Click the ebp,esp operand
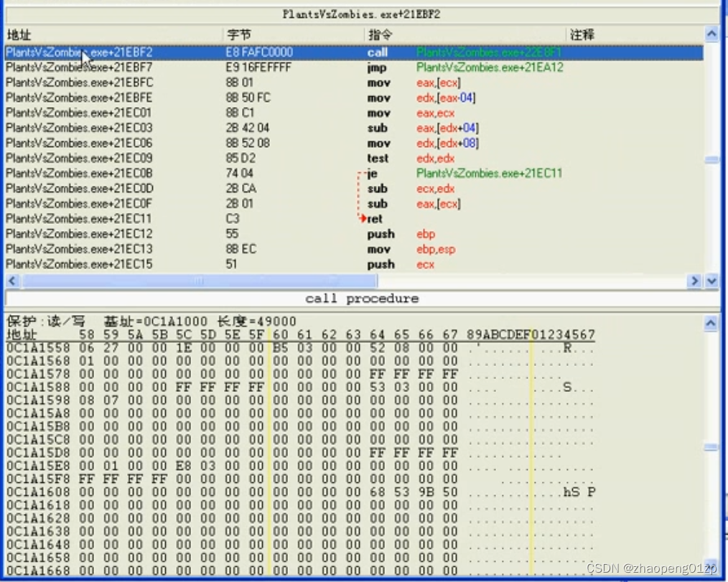Viewport: 728px width, 582px height. point(436,249)
